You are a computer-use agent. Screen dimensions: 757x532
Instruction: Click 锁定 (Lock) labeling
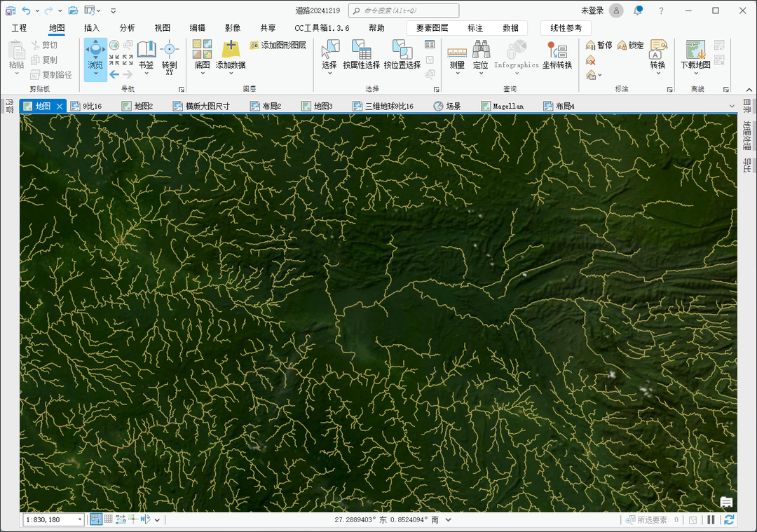(x=631, y=46)
